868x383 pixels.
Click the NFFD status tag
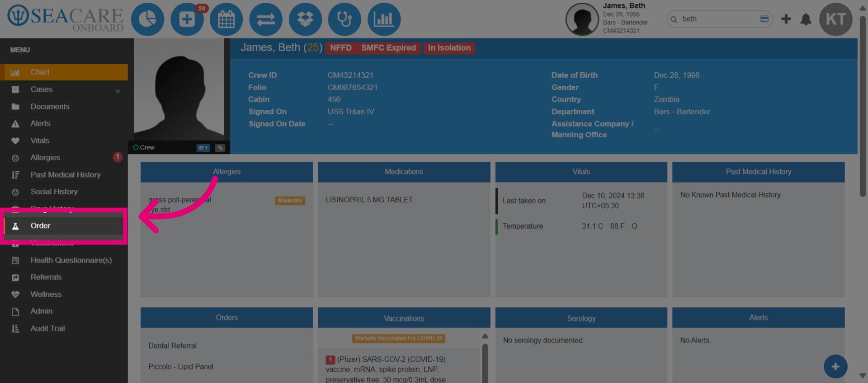[x=341, y=48]
